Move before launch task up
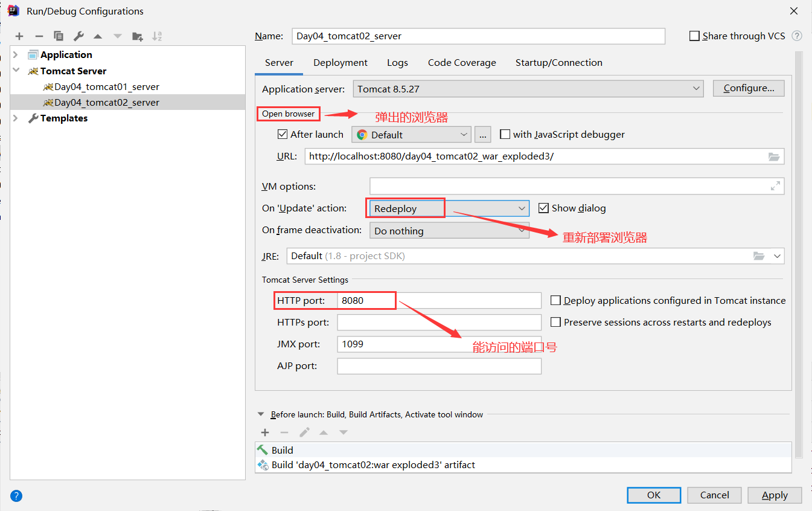Screen dimensions: 812x511 coord(324,432)
